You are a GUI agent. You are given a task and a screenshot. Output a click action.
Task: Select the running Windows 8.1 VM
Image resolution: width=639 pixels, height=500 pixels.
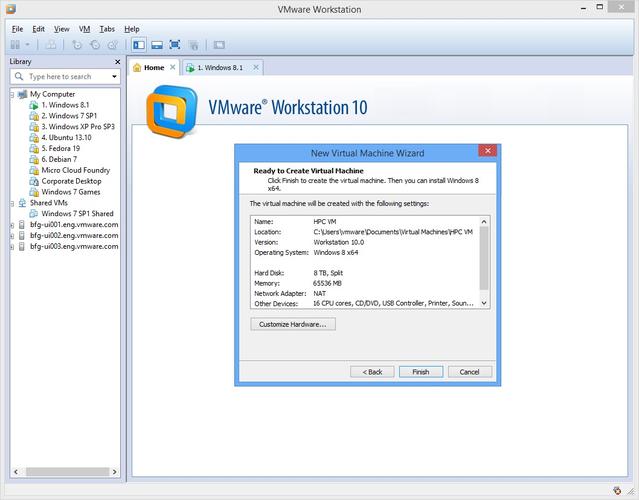pyautogui.click(x=65, y=105)
